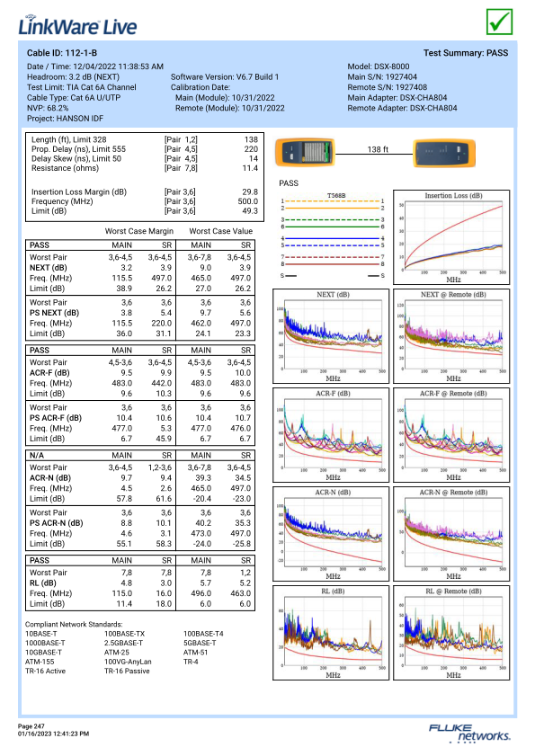Image resolution: width=535 pixels, height=756 pixels.
Task: Select the Cable ID 112-1-B heading
Action: 62,53
